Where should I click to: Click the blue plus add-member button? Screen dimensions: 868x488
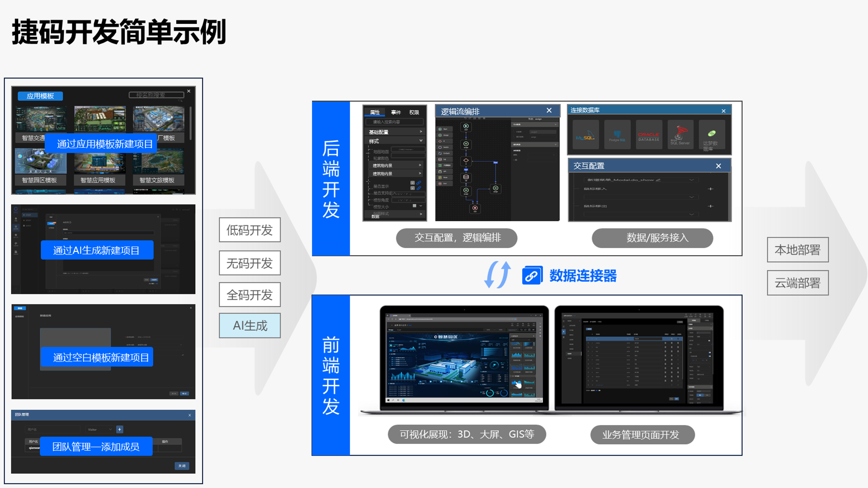120,430
